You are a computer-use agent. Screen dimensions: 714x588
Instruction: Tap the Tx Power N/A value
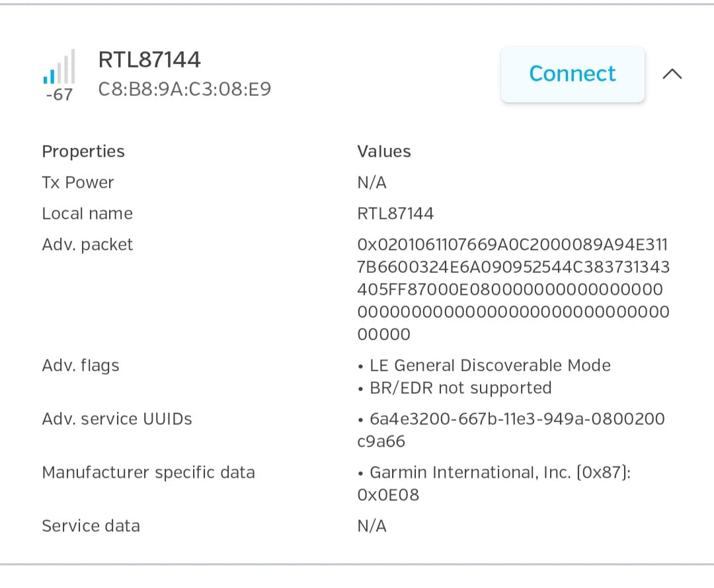[x=372, y=182]
